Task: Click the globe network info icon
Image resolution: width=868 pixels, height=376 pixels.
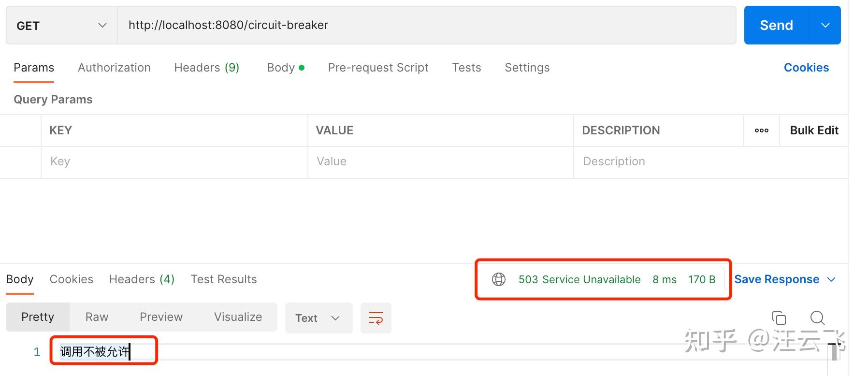Action: tap(498, 279)
